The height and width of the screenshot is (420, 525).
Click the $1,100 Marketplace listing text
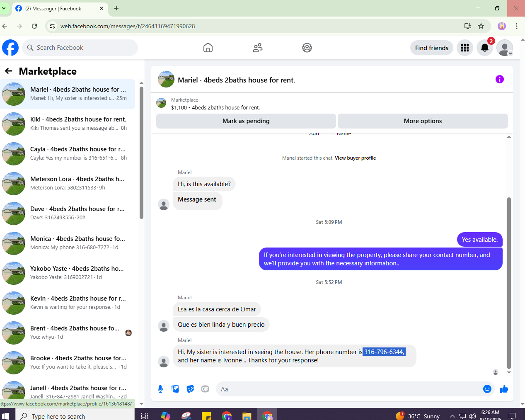215,108
